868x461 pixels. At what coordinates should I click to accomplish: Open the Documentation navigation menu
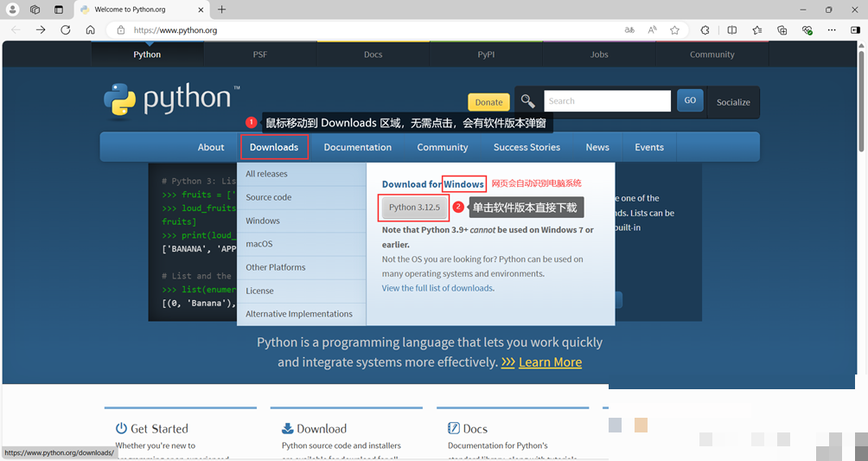pos(358,147)
